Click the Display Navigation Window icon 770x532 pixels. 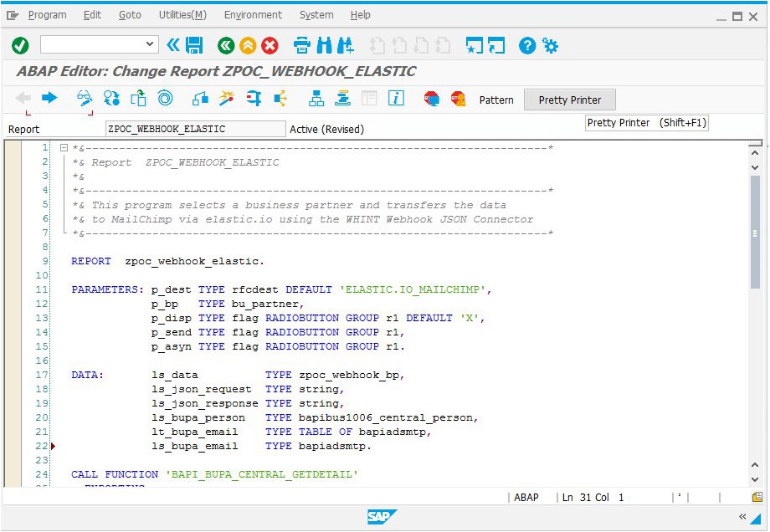tap(343, 98)
